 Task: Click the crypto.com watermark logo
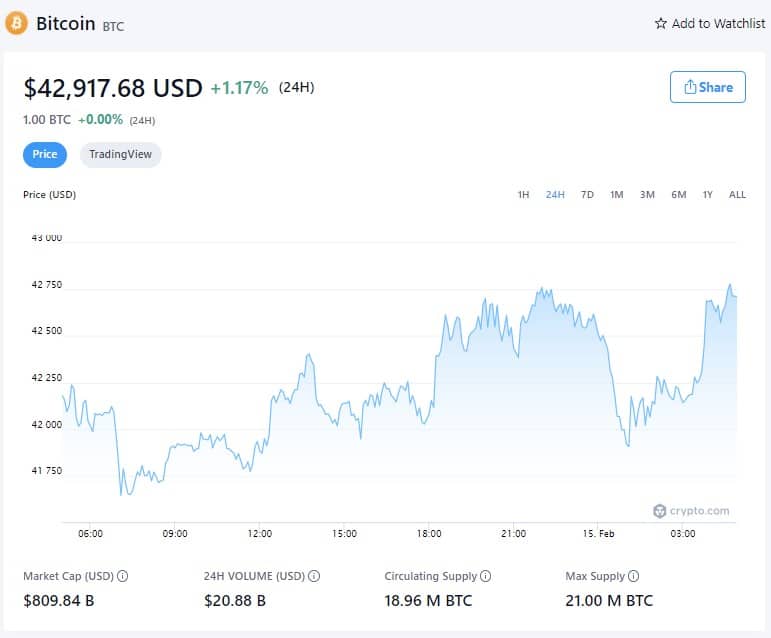[x=691, y=511]
